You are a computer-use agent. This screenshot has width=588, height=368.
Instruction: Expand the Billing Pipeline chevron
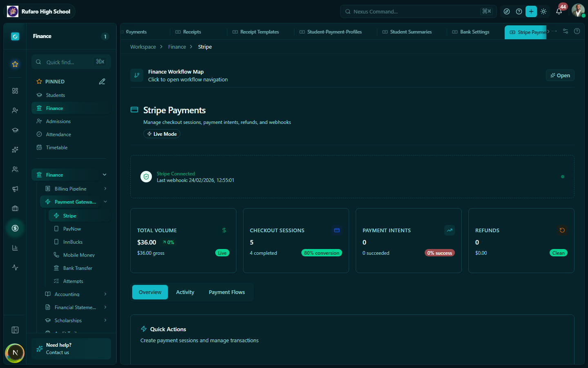(x=105, y=188)
